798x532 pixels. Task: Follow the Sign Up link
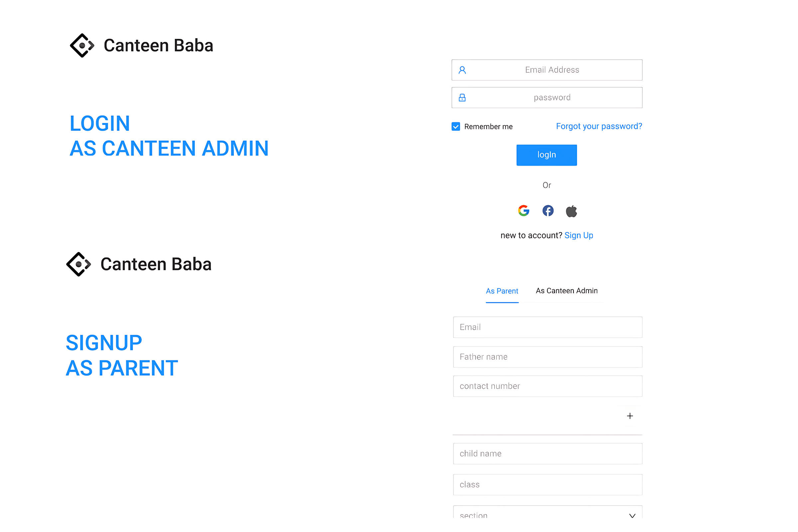coord(579,235)
